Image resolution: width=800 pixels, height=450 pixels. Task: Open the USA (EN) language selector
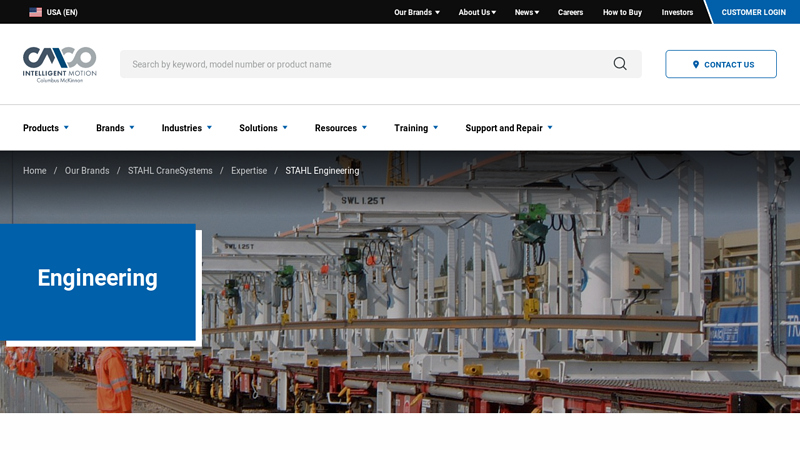54,12
